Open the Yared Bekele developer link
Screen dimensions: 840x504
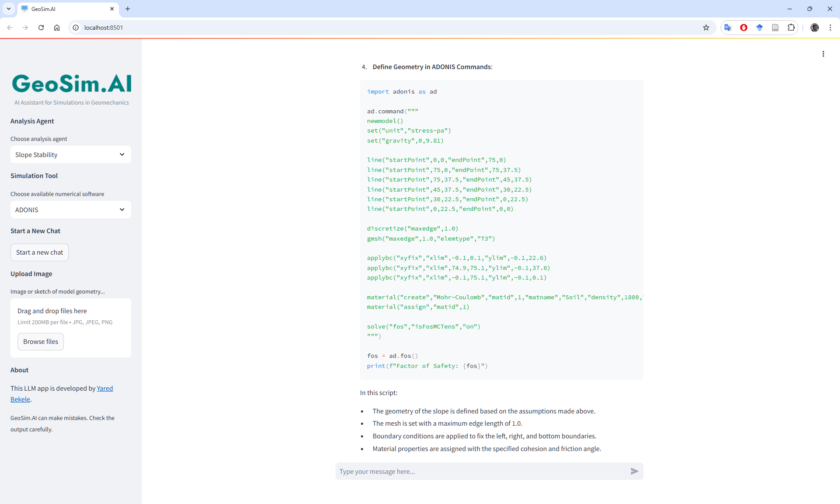point(105,388)
